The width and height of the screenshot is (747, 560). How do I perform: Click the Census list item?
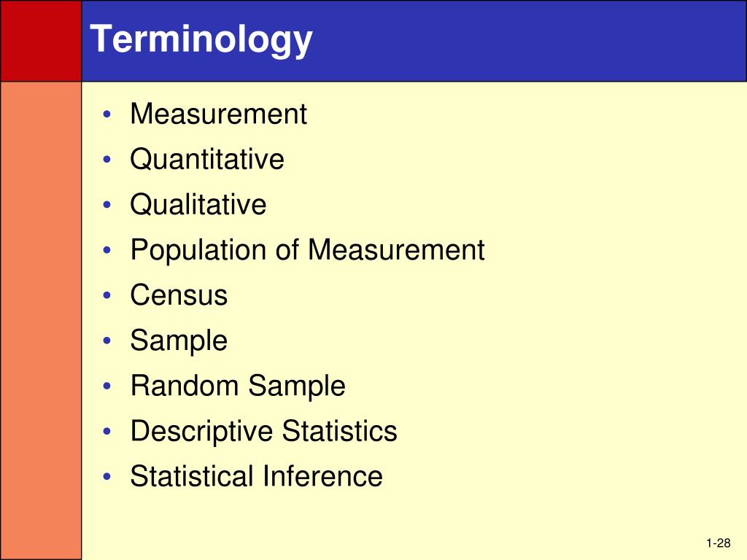tap(179, 295)
